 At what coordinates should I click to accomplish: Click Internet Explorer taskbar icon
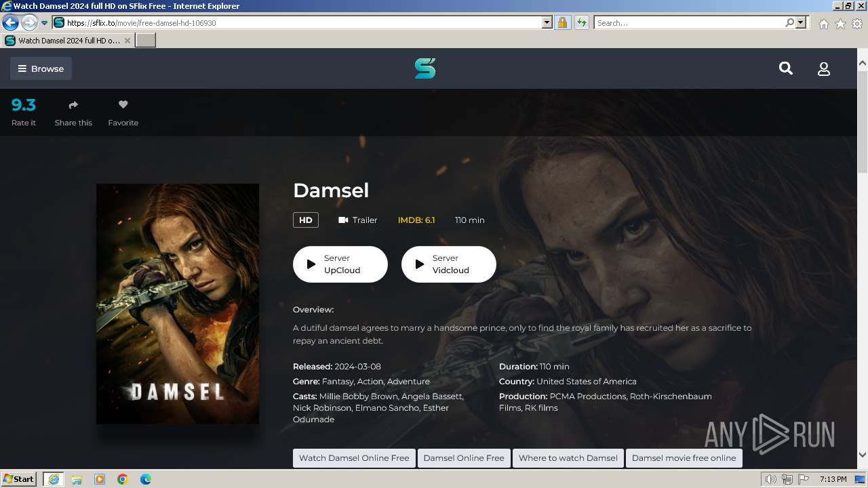(x=54, y=479)
